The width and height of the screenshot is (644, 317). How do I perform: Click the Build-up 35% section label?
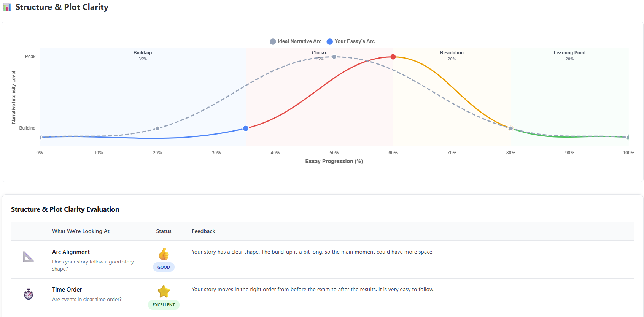point(143,55)
